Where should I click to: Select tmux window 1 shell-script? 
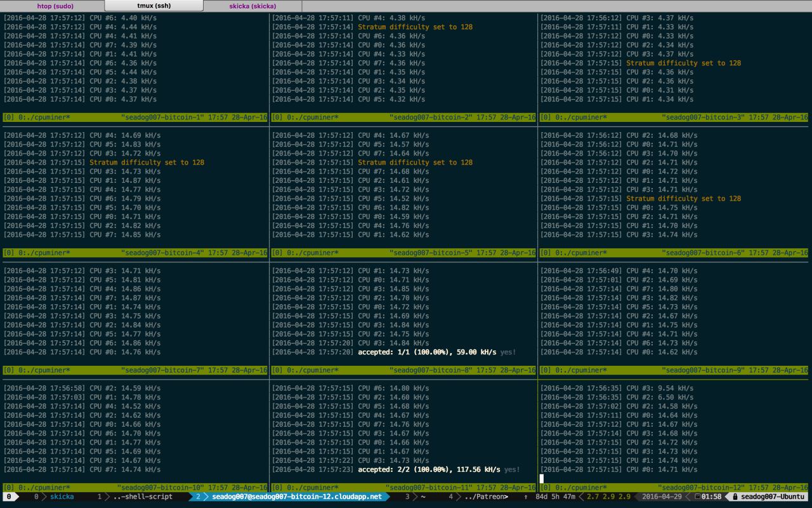click(134, 497)
